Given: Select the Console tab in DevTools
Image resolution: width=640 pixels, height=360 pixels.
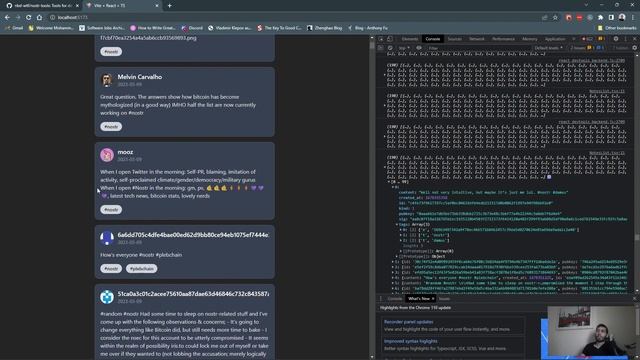Looking at the screenshot, I should coord(433,39).
